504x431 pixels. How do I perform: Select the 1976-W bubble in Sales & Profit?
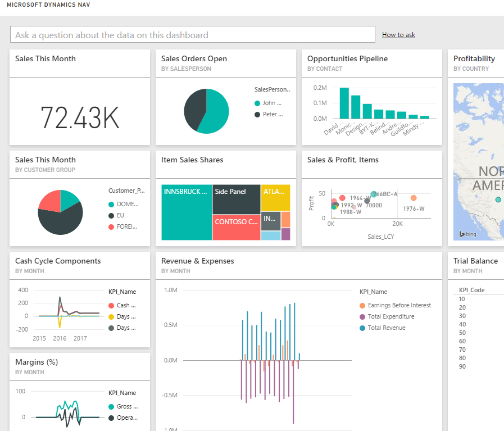414,198
